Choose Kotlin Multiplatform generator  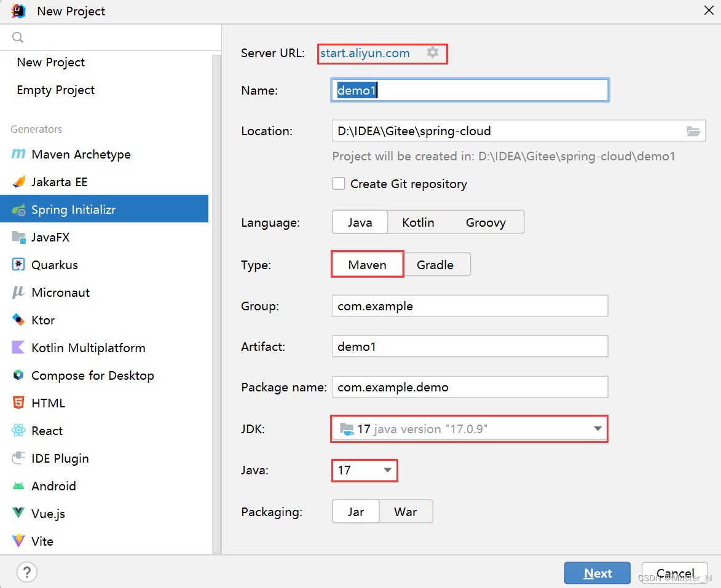pos(104,348)
